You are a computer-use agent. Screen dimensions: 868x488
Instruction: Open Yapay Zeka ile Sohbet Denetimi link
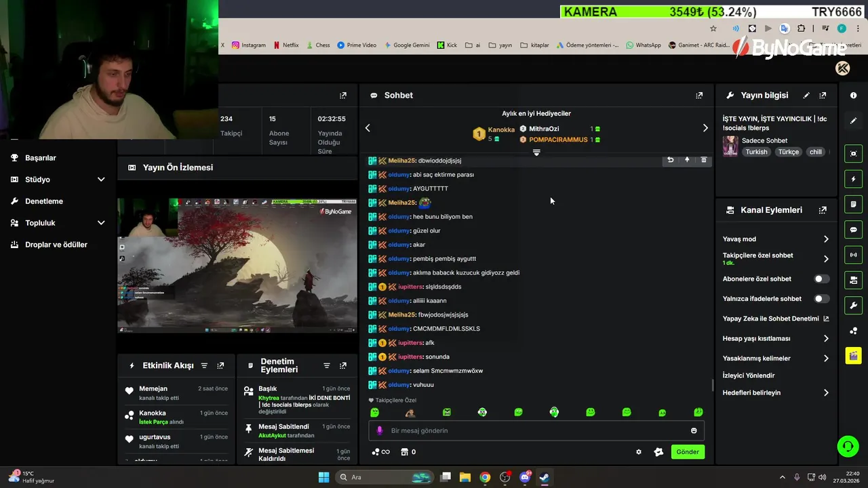(776, 319)
